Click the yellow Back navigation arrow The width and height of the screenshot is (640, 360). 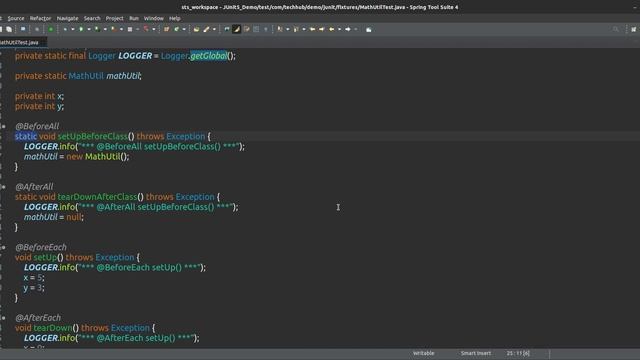point(331,29)
